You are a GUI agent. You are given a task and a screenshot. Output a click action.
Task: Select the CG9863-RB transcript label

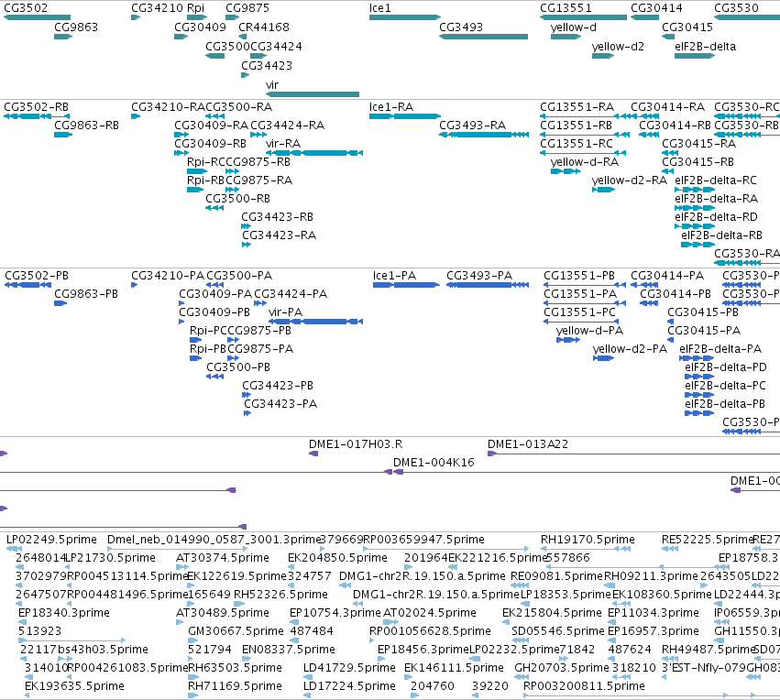(x=86, y=126)
